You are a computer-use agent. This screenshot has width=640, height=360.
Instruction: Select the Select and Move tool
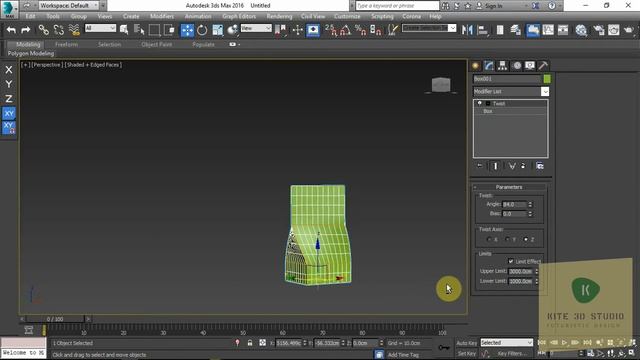(187, 30)
